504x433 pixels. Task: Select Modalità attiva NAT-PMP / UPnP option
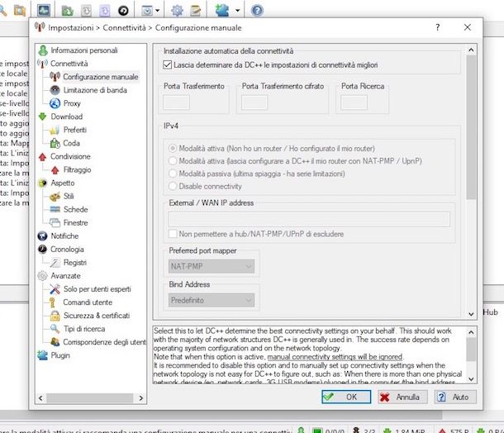click(173, 161)
